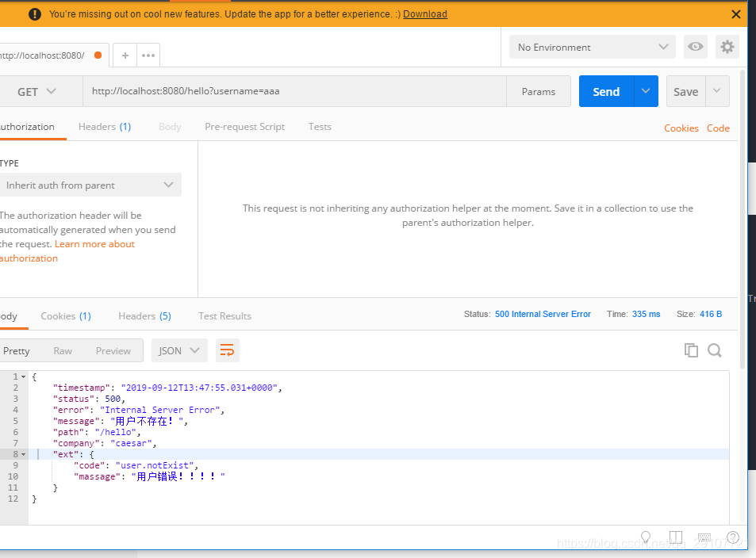Open the JSON format dropdown
This screenshot has width=756, height=558.
click(179, 350)
